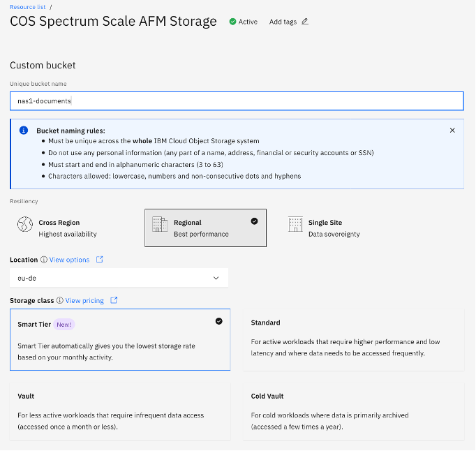Dismiss the Bucket naming rules notice
The image size is (476, 451).
point(452,131)
